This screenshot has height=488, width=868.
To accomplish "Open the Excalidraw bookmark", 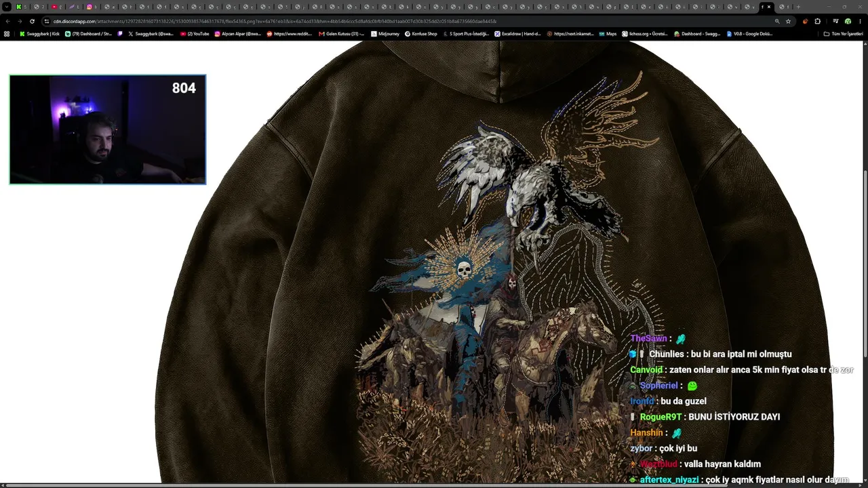I will pos(517,33).
